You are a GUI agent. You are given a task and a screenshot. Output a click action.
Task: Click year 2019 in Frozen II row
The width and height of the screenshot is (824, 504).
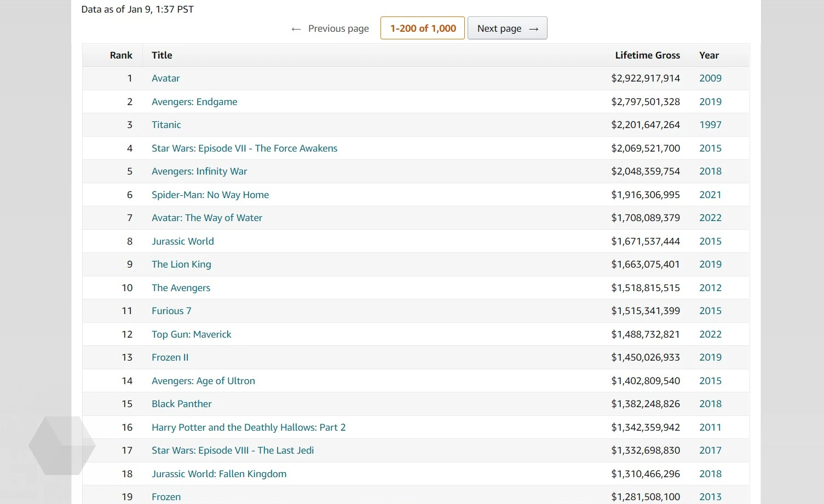tap(710, 357)
